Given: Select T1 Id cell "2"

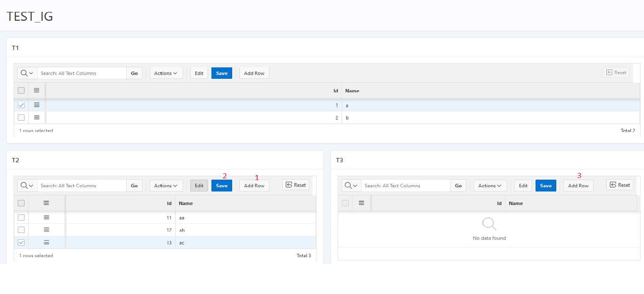Looking at the screenshot, I should click(194, 117).
